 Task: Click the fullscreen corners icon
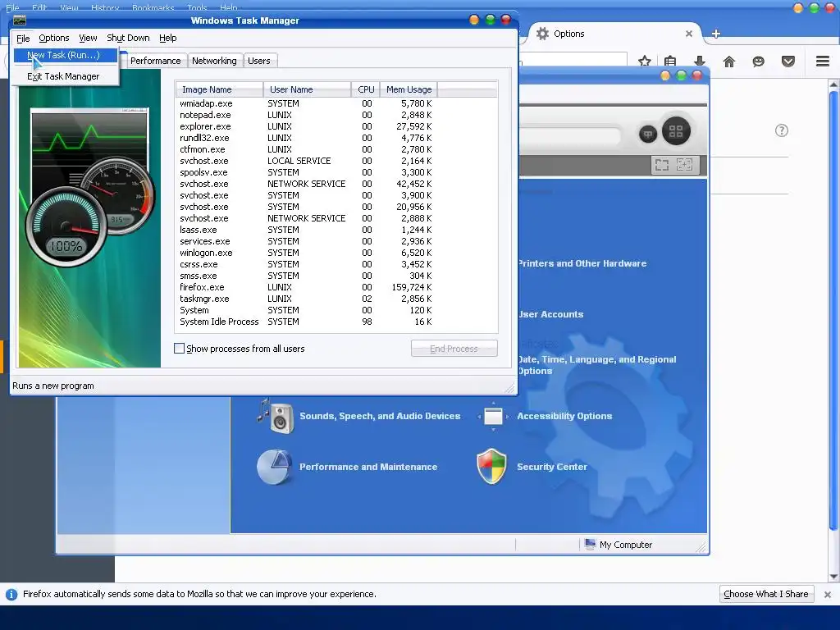click(662, 165)
